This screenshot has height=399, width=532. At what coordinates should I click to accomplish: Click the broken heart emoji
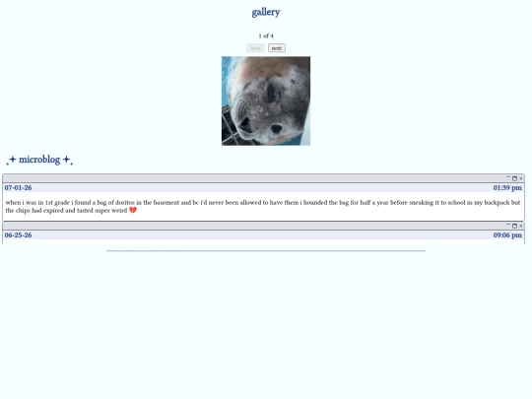pyautogui.click(x=133, y=211)
